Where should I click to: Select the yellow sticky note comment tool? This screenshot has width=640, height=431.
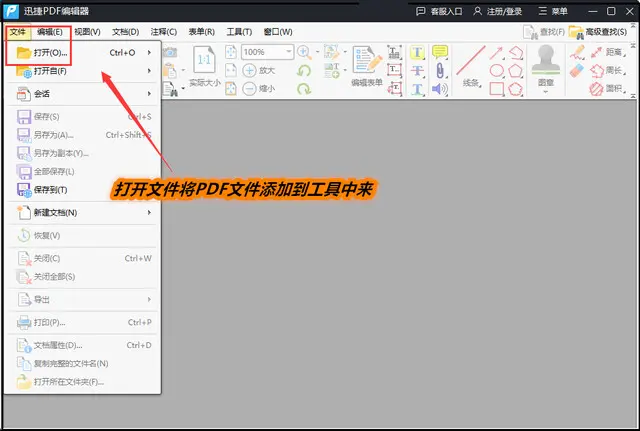tap(440, 52)
